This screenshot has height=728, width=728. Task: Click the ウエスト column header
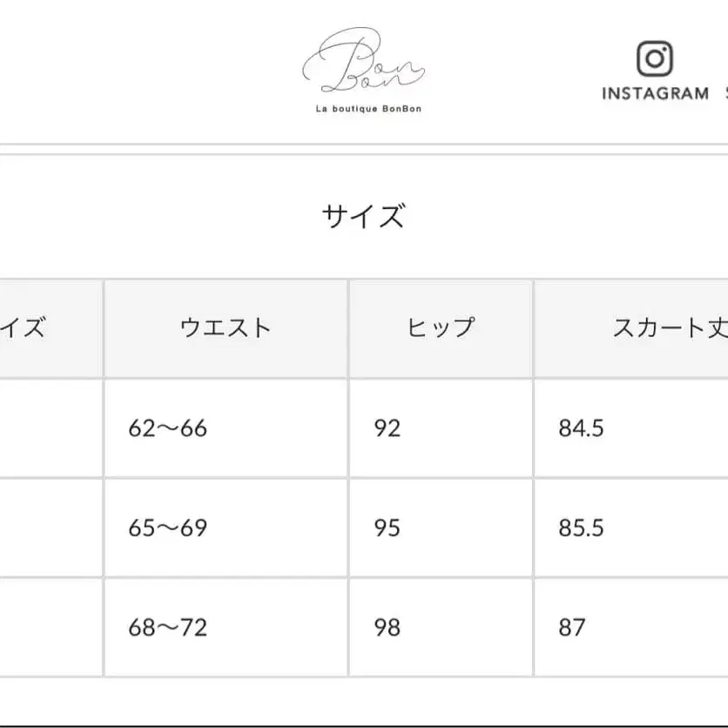226,327
